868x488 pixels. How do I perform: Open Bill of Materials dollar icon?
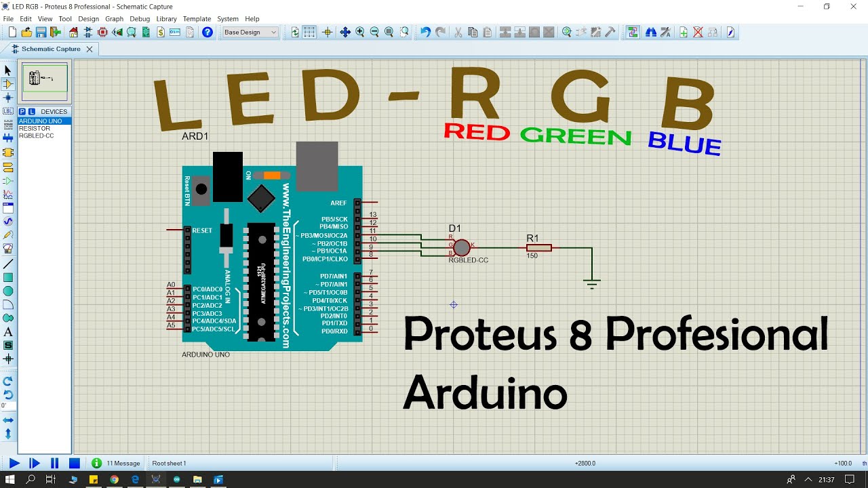point(161,32)
